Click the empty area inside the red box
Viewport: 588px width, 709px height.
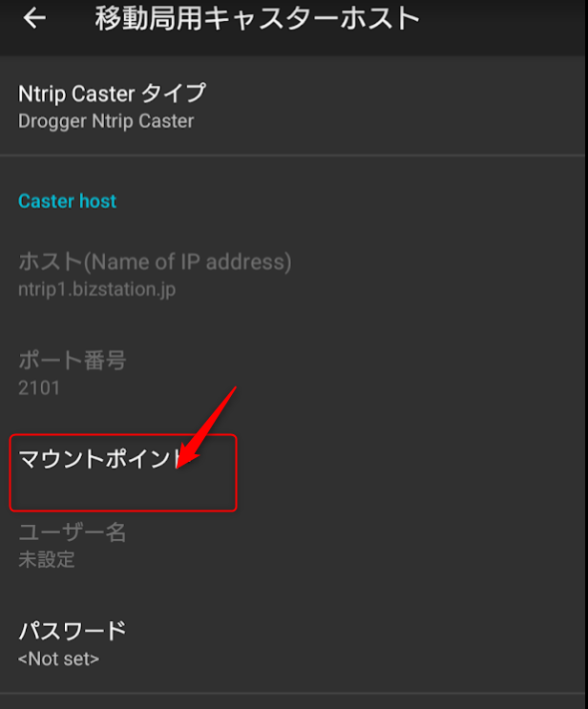click(x=122, y=491)
